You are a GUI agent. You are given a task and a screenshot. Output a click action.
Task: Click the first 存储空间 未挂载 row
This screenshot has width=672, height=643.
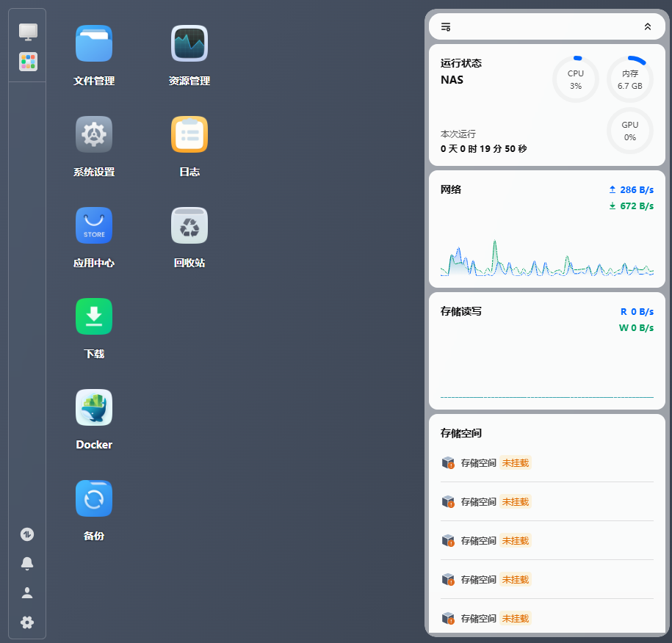[547, 462]
